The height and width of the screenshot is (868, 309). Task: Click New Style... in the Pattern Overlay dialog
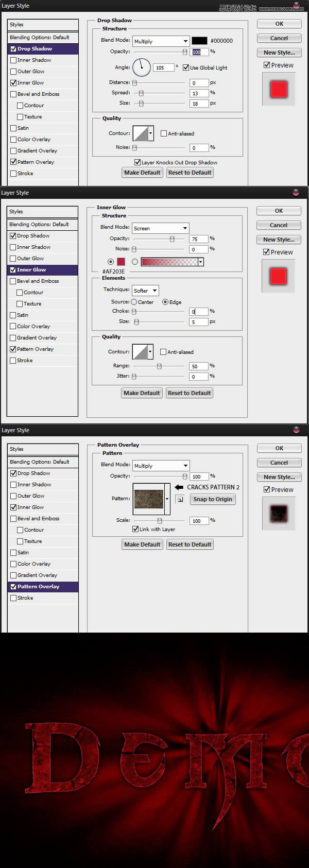coord(279,477)
